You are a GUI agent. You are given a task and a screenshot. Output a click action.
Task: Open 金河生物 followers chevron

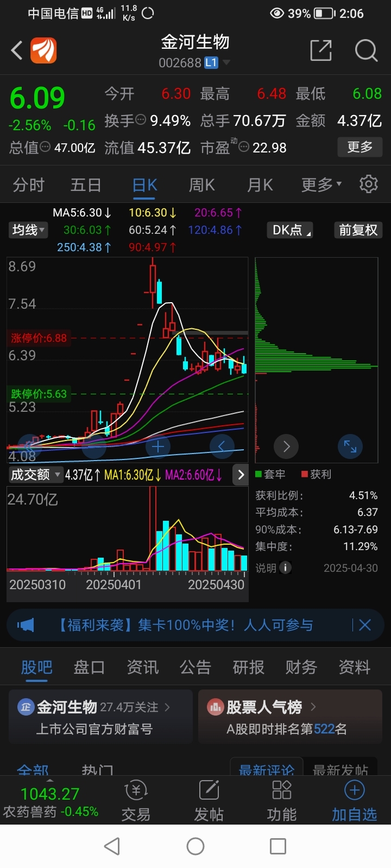coord(167,707)
